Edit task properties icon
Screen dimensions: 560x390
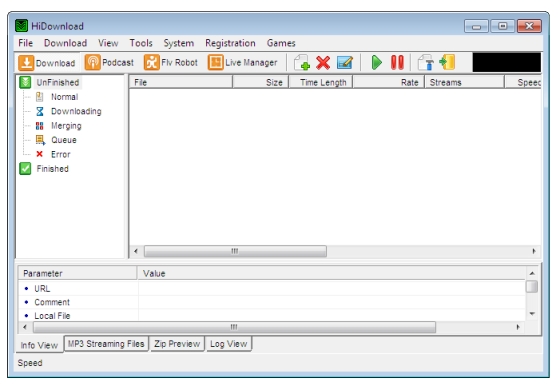[345, 63]
